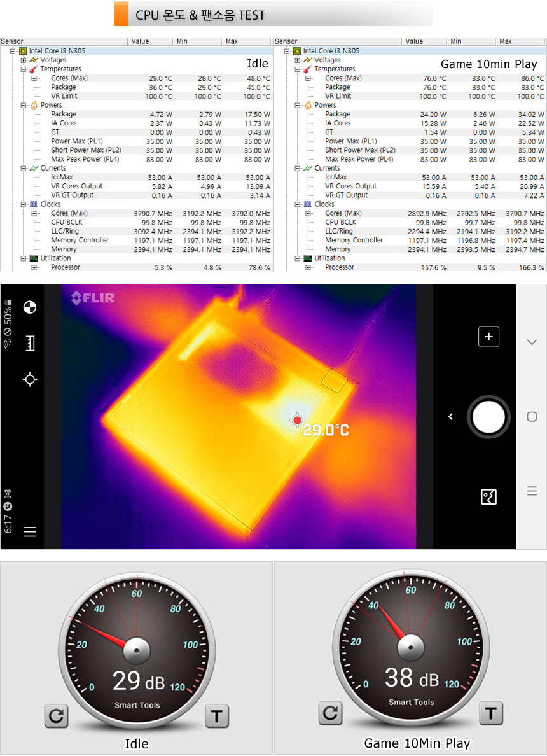Click the red spot marker on thermal image
The image size is (547, 756).
coord(297,421)
